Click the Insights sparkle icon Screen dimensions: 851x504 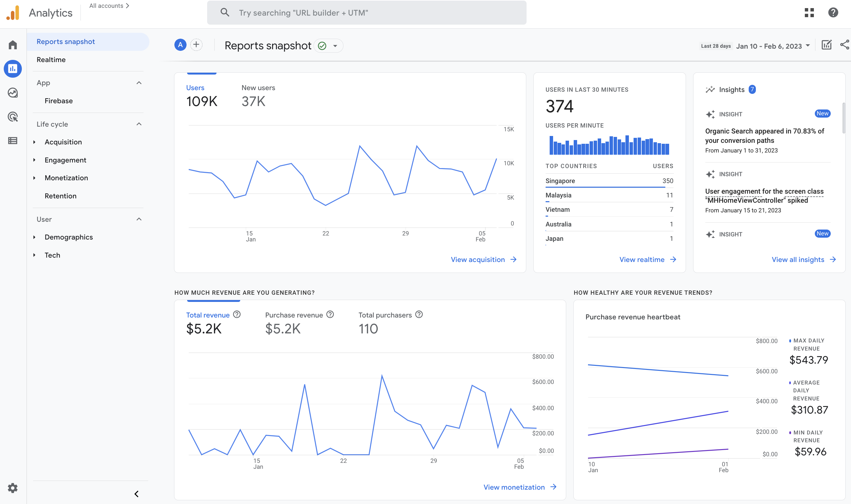click(710, 90)
